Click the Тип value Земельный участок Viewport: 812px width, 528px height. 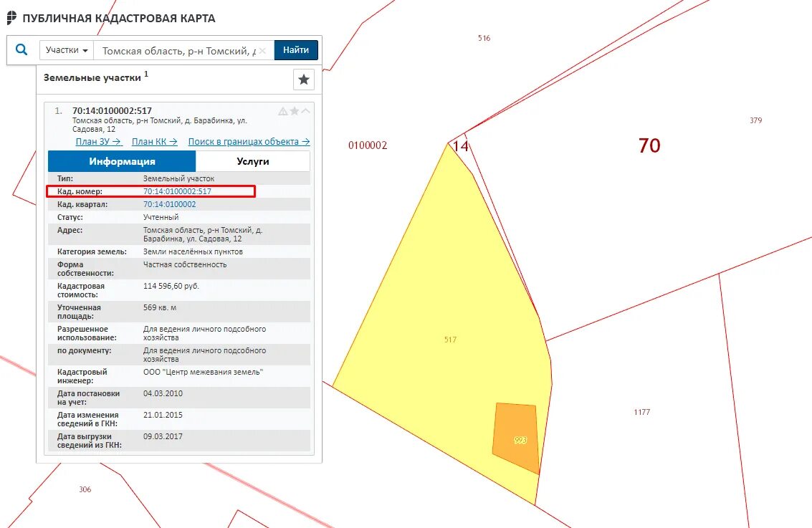coord(178,178)
